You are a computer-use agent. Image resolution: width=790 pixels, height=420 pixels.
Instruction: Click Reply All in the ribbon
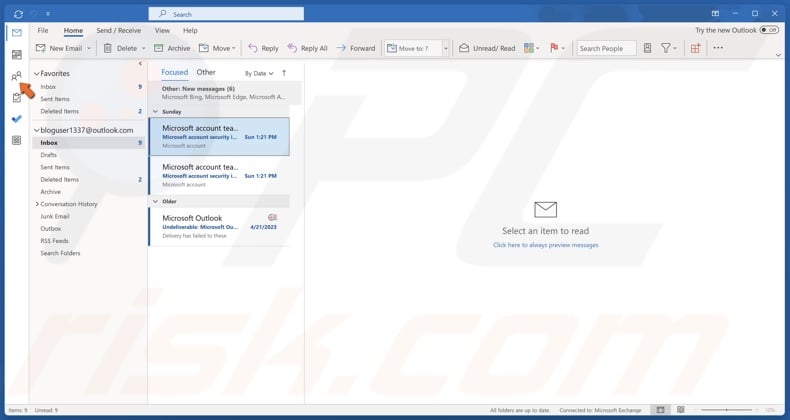(x=307, y=48)
